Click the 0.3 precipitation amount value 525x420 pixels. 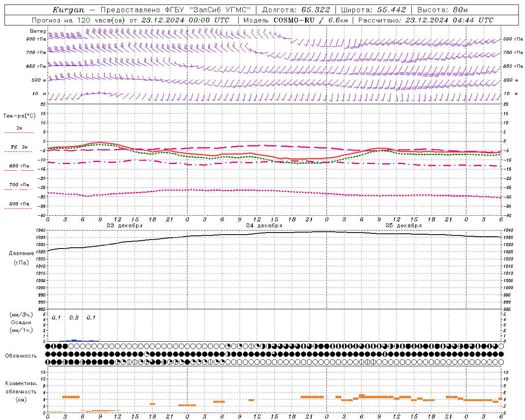coord(74,318)
